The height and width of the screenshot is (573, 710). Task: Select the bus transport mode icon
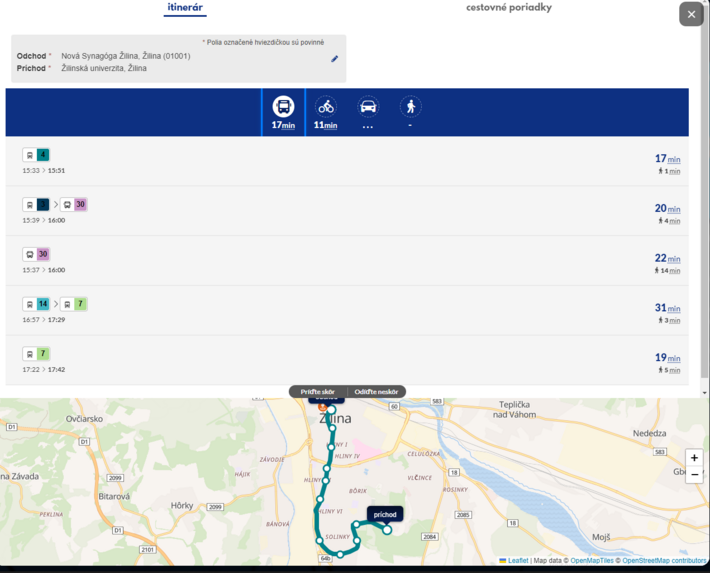283,107
